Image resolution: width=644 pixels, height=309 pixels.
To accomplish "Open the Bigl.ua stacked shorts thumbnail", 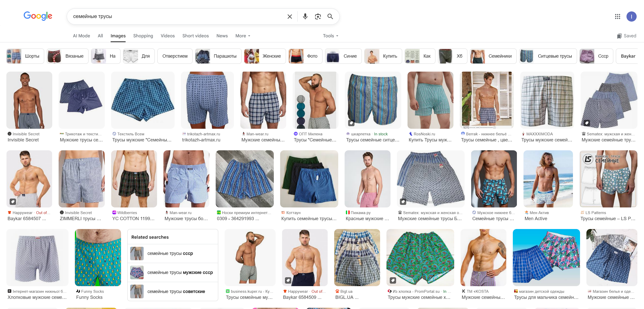I will tap(357, 257).
